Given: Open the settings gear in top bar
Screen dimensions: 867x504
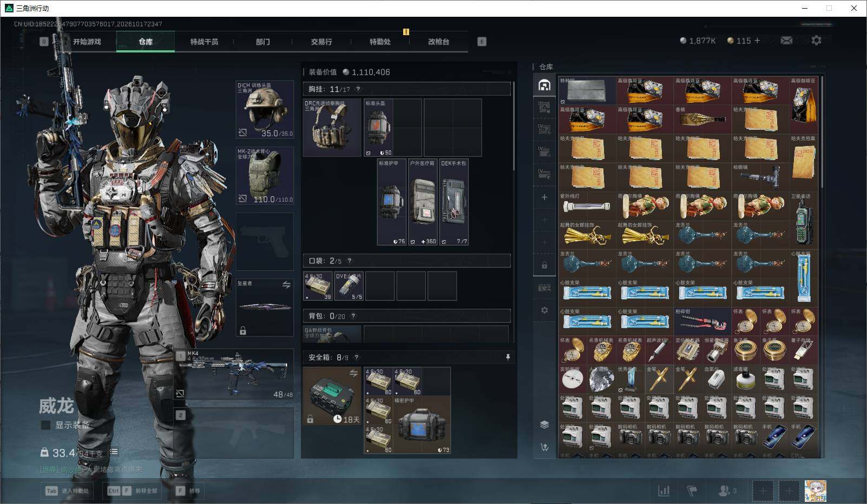Looking at the screenshot, I should pyautogui.click(x=816, y=41).
